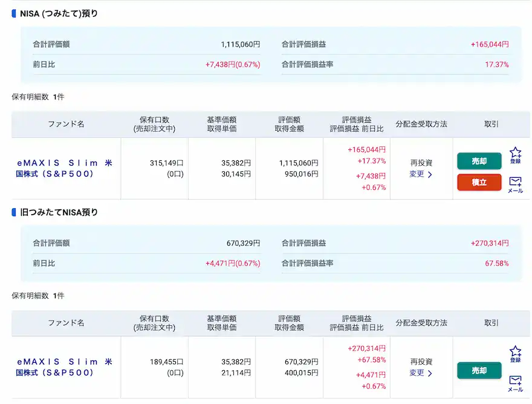Click the 登録 star icon in NISA (つみたて) row

515,155
